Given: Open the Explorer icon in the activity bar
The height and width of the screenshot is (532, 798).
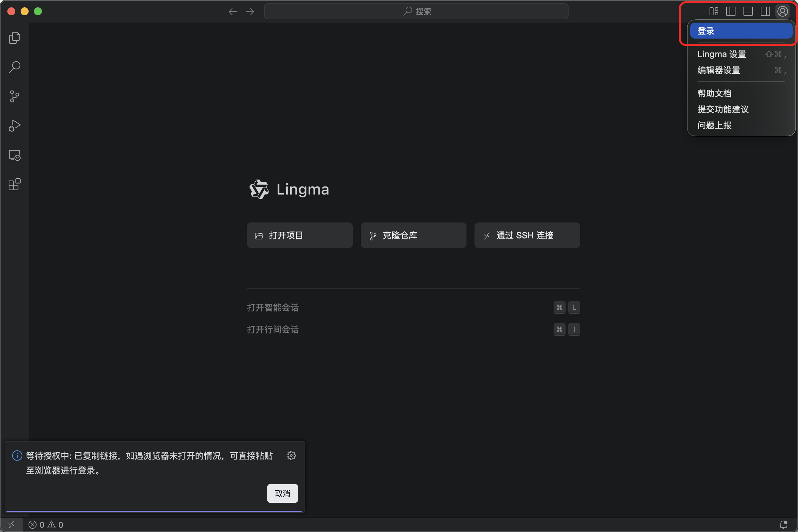Looking at the screenshot, I should (14, 38).
